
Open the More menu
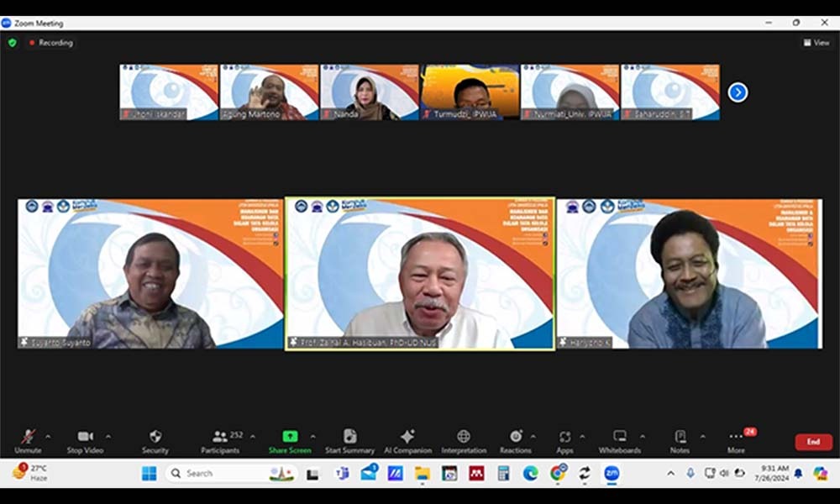(x=736, y=440)
